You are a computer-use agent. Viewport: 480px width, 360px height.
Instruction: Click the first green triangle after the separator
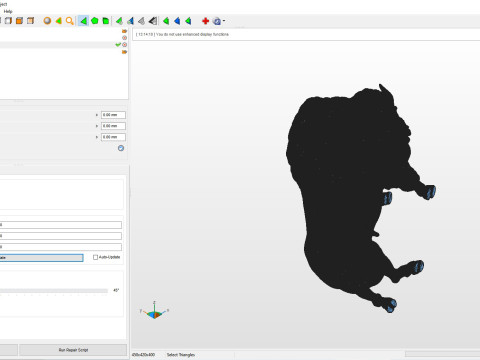[166, 21]
